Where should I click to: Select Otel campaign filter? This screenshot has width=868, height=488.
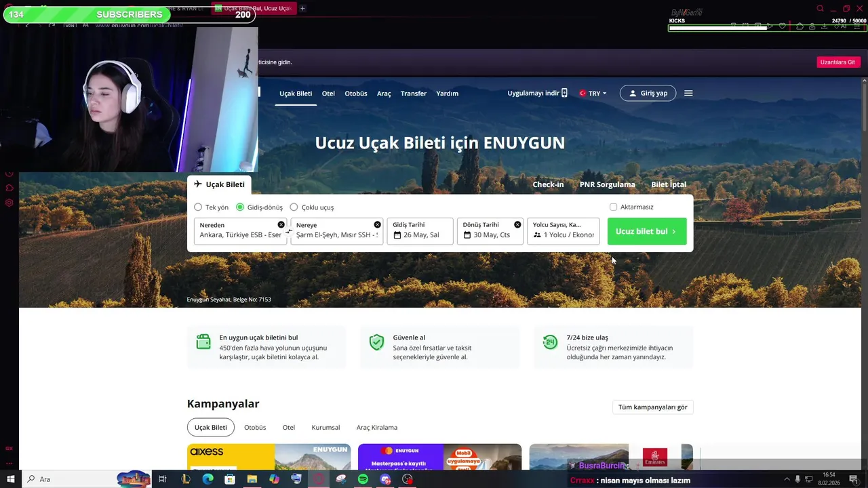point(289,428)
